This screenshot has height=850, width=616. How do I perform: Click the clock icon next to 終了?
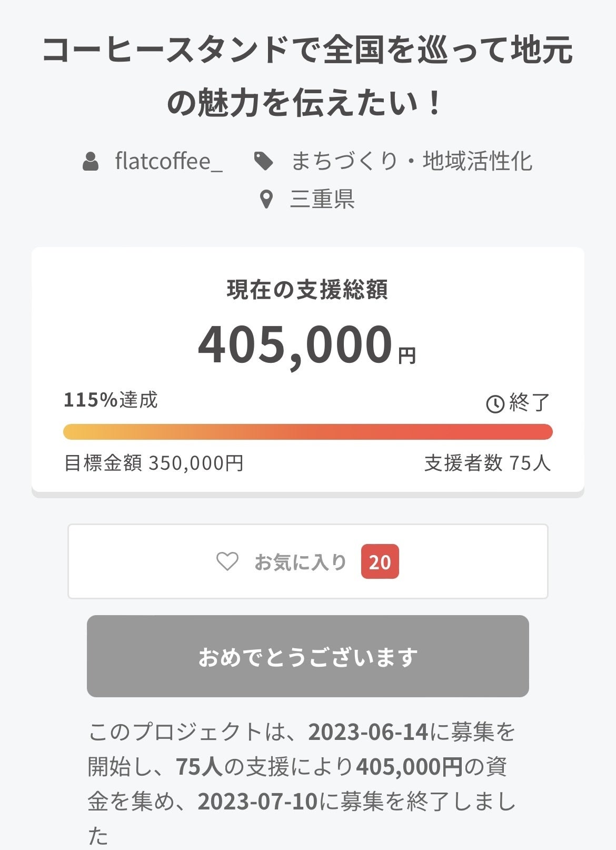[x=495, y=404]
